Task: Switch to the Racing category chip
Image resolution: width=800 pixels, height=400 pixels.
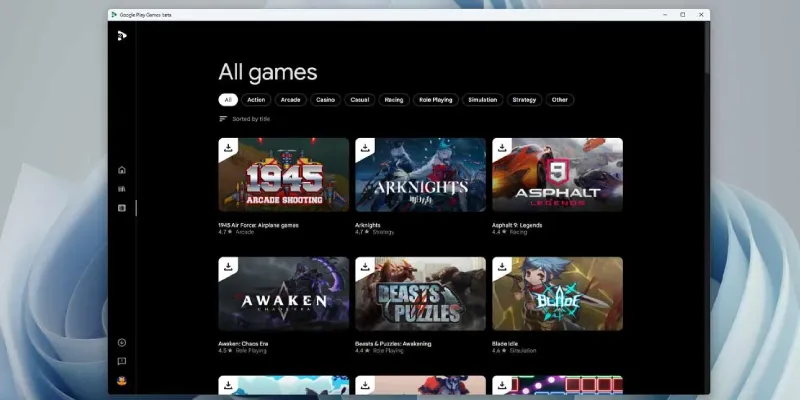Action: pyautogui.click(x=393, y=100)
